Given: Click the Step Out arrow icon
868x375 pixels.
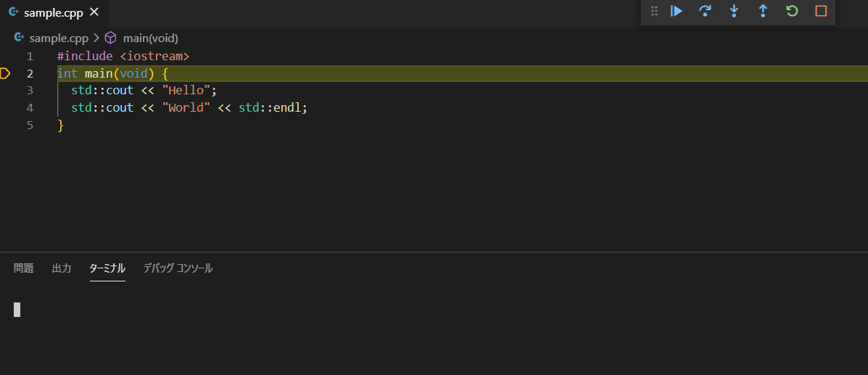Looking at the screenshot, I should coord(763,11).
